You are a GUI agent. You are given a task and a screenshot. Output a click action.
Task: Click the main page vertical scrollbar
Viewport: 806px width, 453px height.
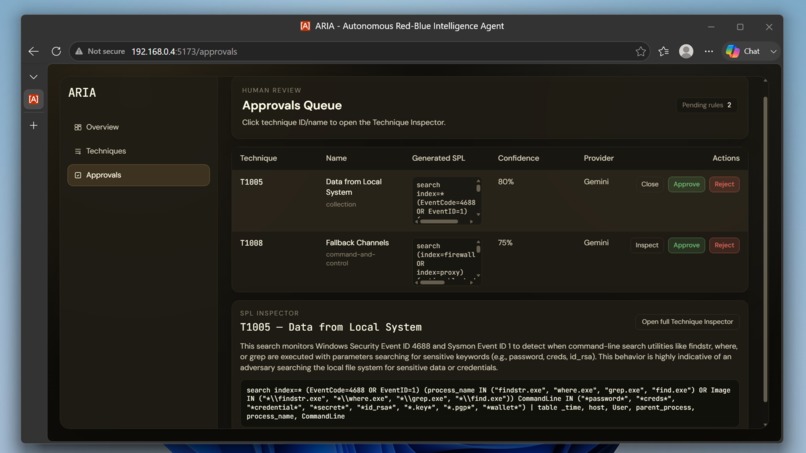[765, 247]
